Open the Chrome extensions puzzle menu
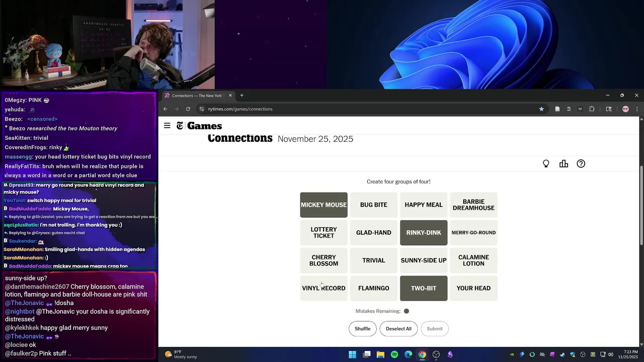 [x=592, y=109]
